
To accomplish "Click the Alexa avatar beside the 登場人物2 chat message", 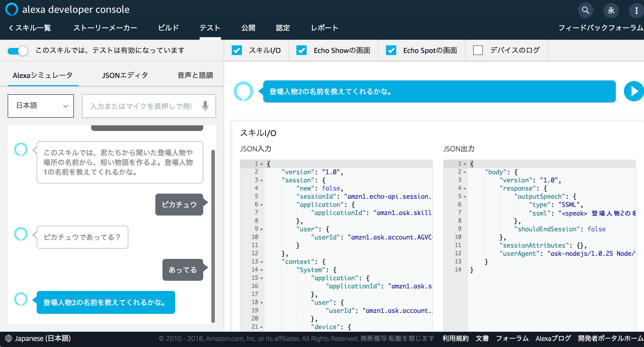I will 21,299.
